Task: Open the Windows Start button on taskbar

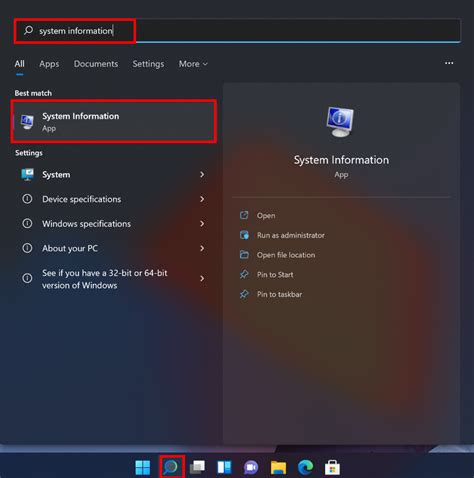Action: [143, 467]
